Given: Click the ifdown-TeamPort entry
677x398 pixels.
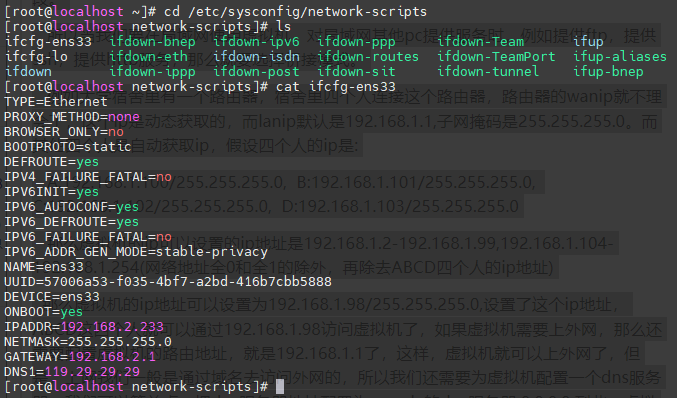Looking at the screenshot, I should [x=497, y=57].
